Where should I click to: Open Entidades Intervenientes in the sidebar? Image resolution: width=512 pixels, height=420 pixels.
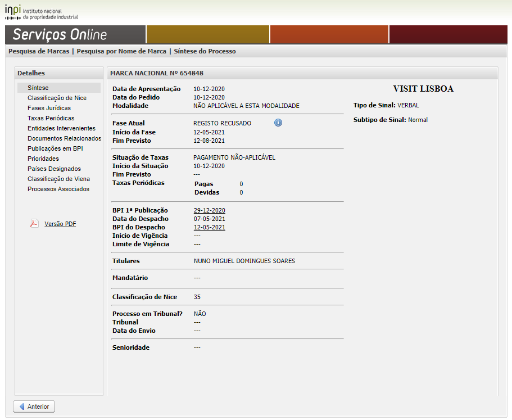[61, 128]
